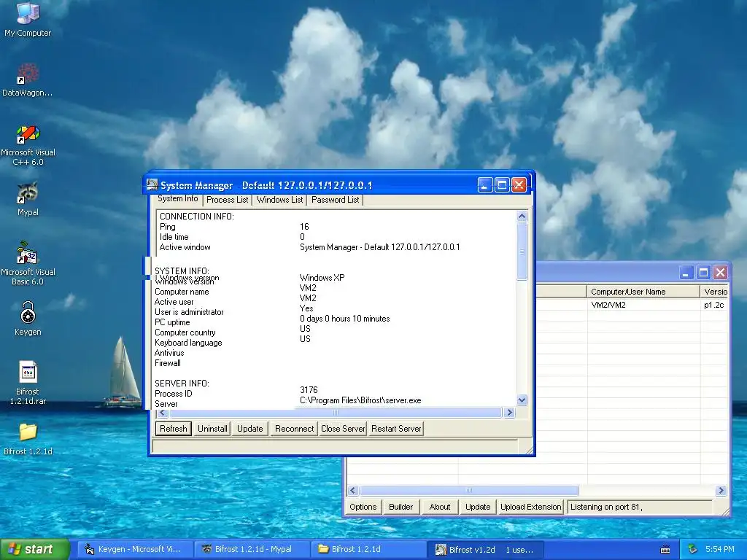The height and width of the screenshot is (560, 747).
Task: Click the CONNECTION INFO heading
Action: [x=196, y=216]
